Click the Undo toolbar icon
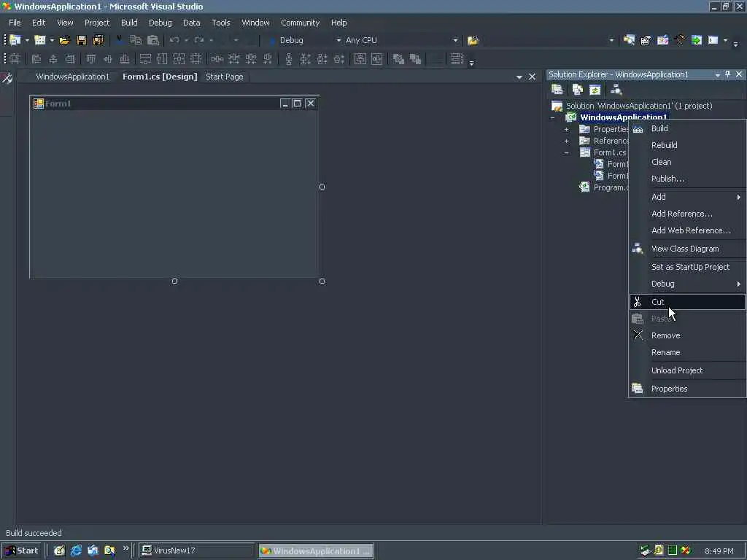The width and height of the screenshot is (747, 560). pyautogui.click(x=174, y=41)
